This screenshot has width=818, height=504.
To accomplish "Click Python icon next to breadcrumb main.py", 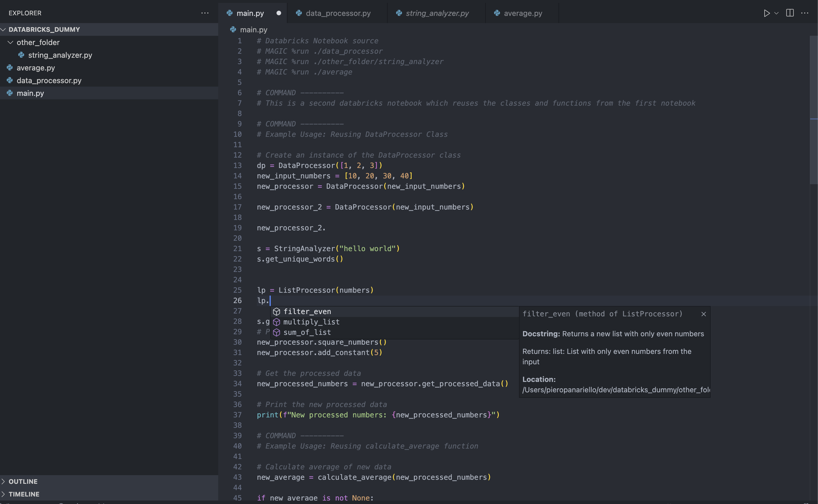I will point(233,29).
